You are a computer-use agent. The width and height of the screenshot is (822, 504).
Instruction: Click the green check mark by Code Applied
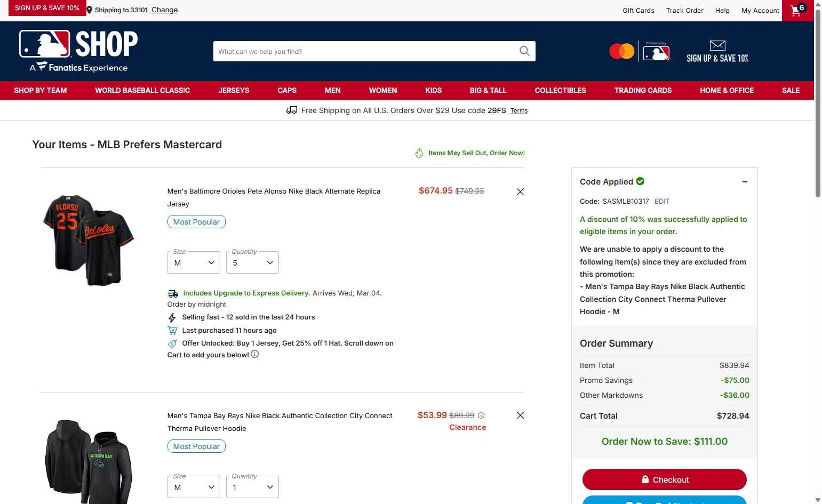pyautogui.click(x=640, y=181)
